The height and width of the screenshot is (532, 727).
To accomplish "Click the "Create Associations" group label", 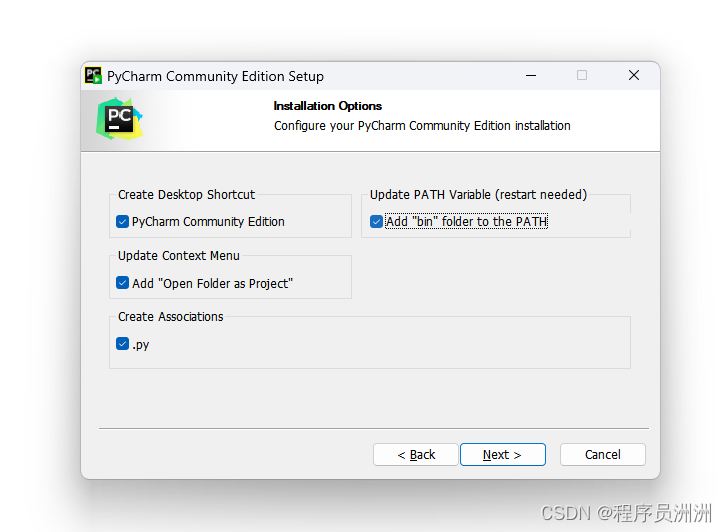I will click(171, 317).
